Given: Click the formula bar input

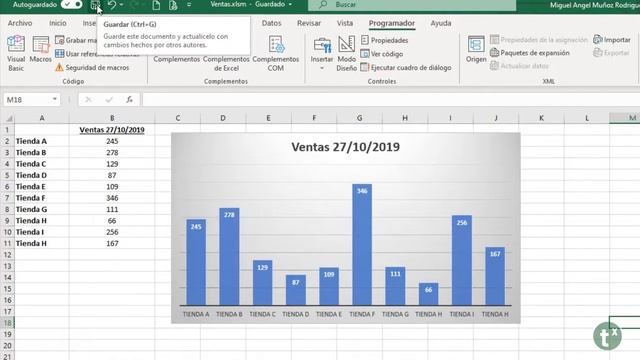Looking at the screenshot, I should coord(391,99).
